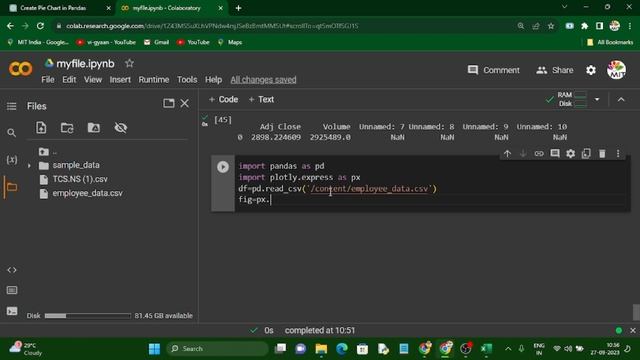The width and height of the screenshot is (640, 360).
Task: Bookmark this page with the star
Action: (x=551, y=26)
